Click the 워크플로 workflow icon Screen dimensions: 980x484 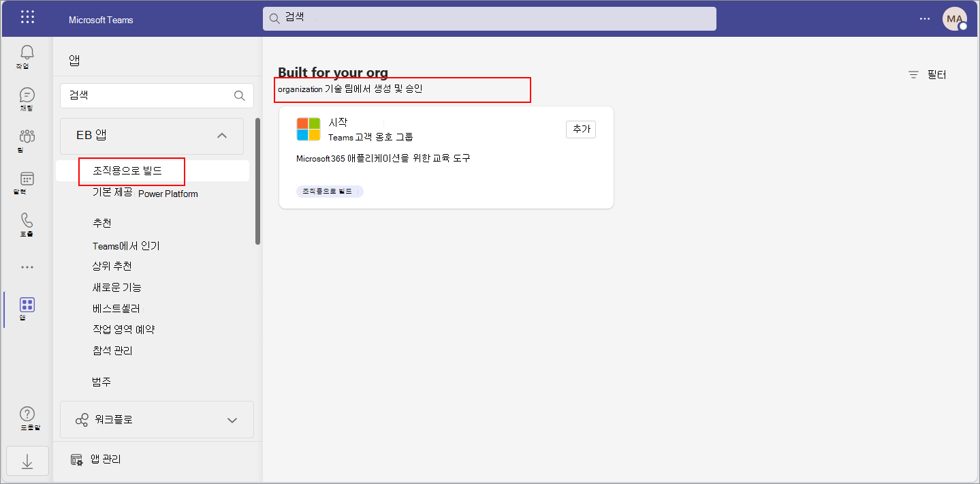pos(82,420)
